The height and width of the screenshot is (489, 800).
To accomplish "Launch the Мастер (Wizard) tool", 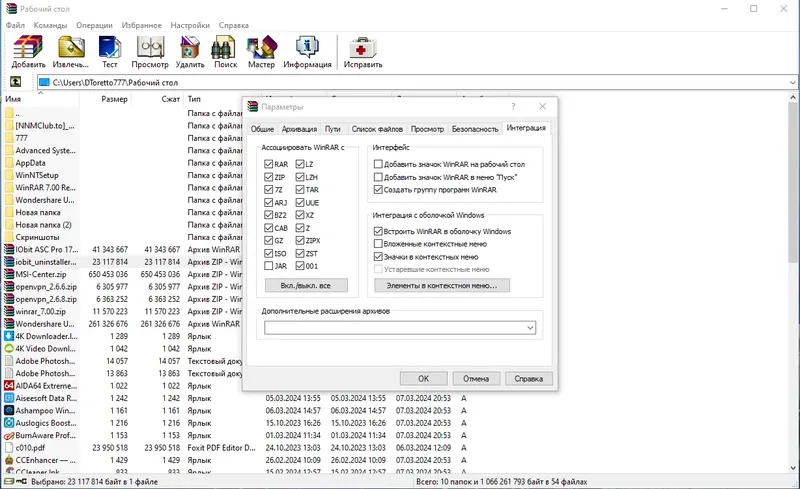I will coord(261,52).
